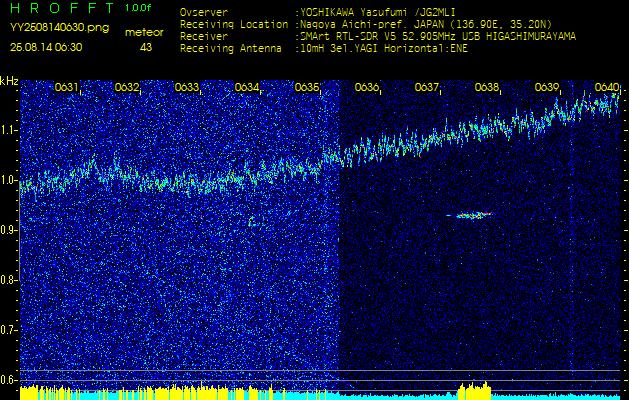Click the 0634 time marker

[x=246, y=87]
